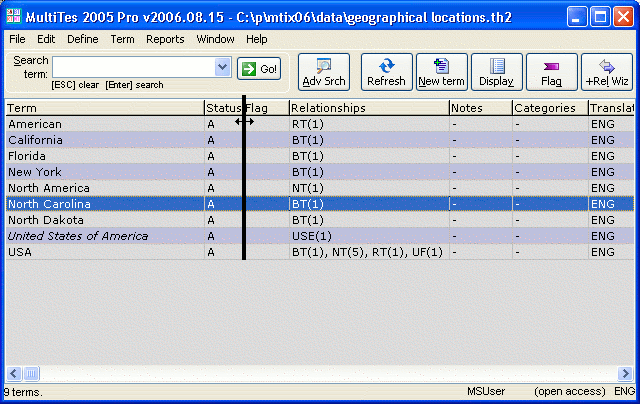Screen dimensions: 640x404
Task: Open the File menu
Action: coord(17,39)
